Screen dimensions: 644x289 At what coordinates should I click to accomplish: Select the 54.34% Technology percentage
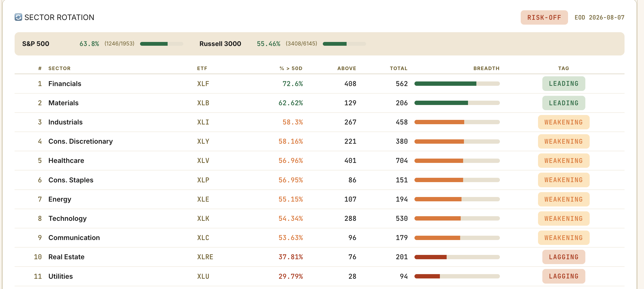pos(291,219)
